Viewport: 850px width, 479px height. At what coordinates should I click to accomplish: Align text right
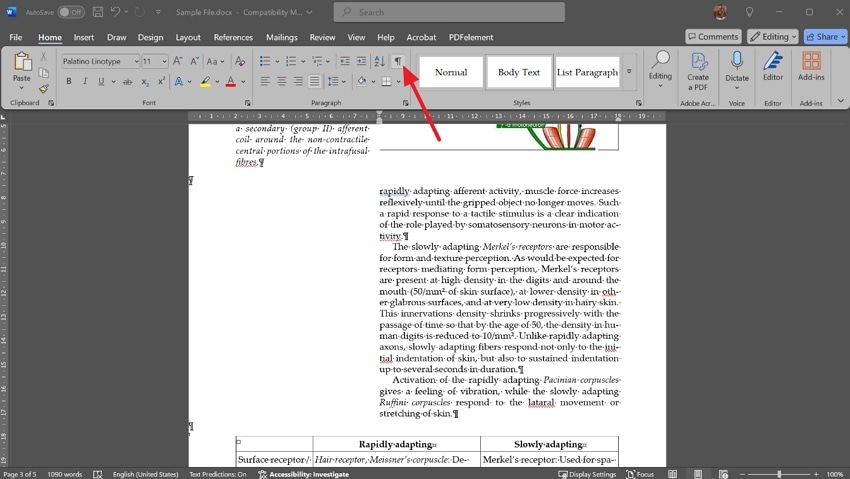298,82
